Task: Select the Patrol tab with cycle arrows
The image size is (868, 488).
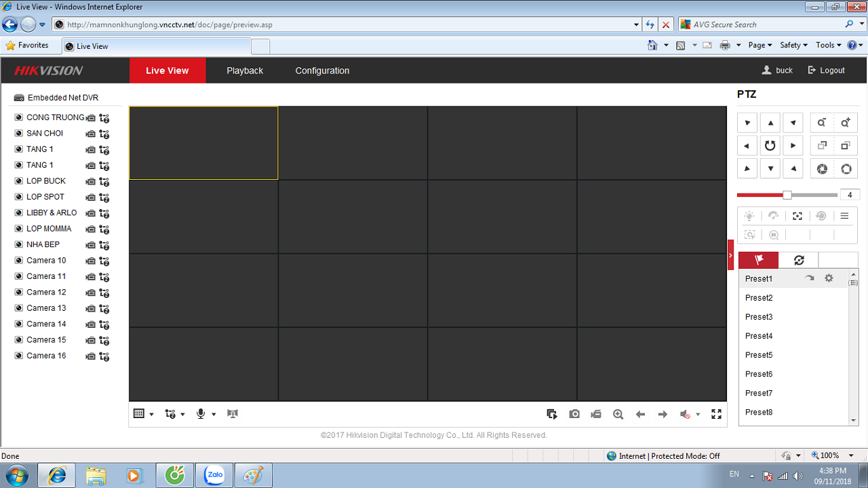Action: coord(798,260)
